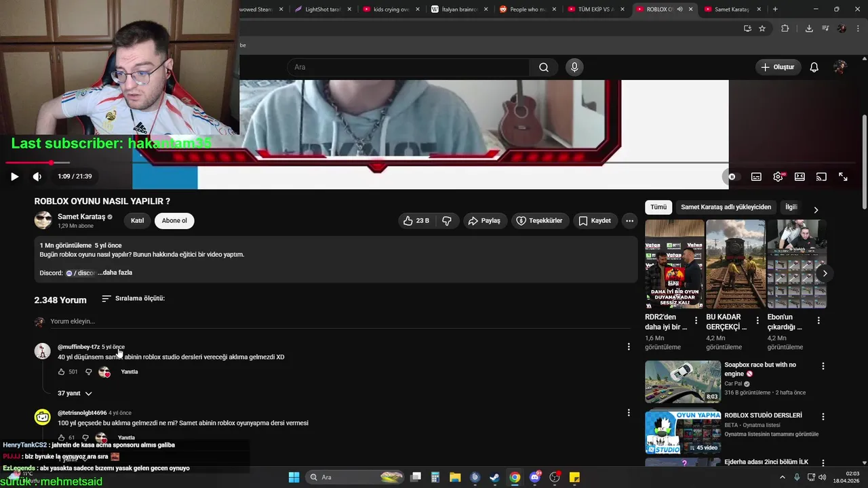This screenshot has width=868, height=488.
Task: Open options menu for tetrisnolgbt4696 comment
Action: tap(629, 412)
